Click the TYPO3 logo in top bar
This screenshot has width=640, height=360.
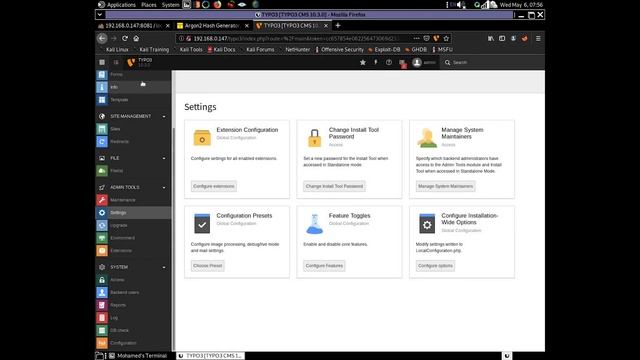tap(131, 62)
